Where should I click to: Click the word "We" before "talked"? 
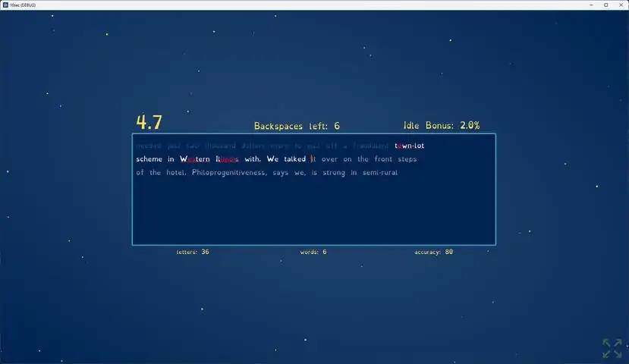tap(272, 159)
